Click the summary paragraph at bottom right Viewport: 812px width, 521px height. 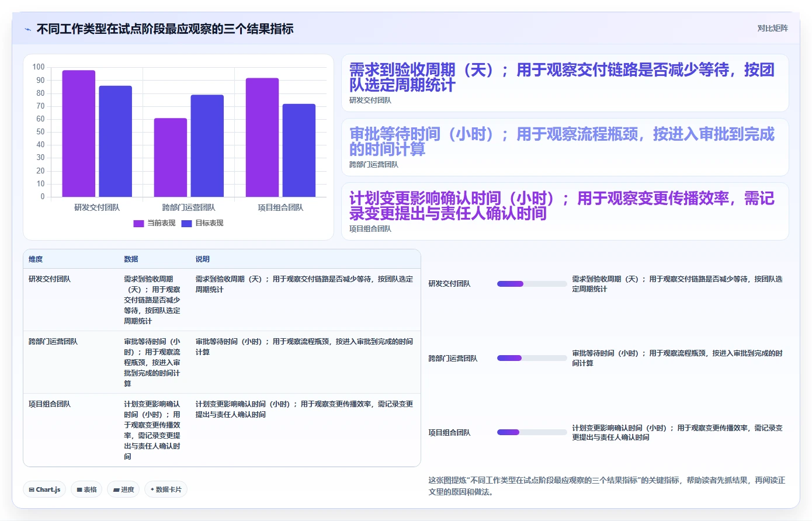pyautogui.click(x=607, y=486)
